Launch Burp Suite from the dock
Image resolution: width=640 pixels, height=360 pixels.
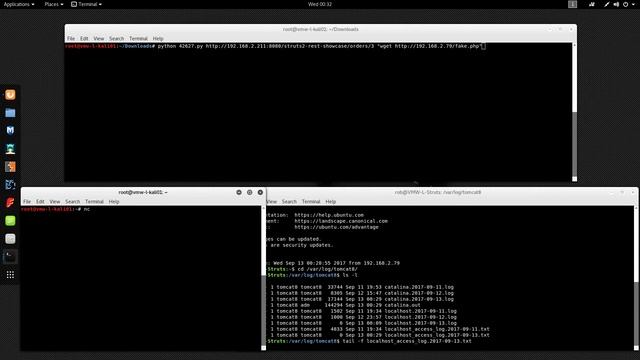click(10, 167)
